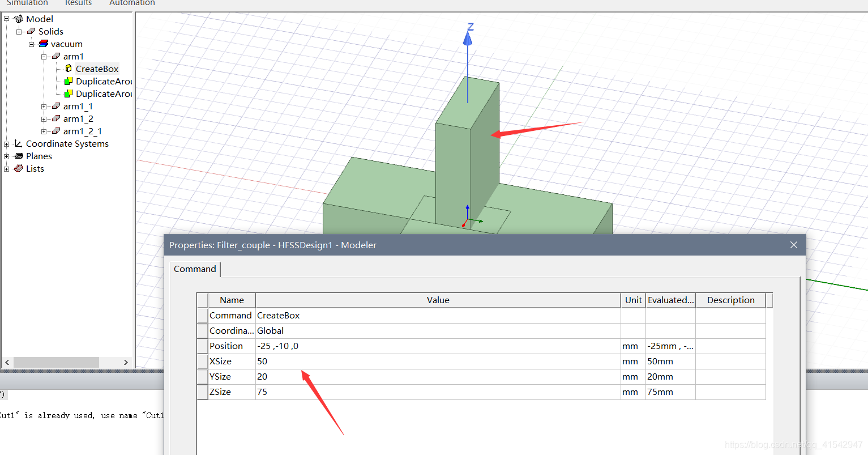
Task: Open the Results ribbon tab
Action: click(78, 3)
